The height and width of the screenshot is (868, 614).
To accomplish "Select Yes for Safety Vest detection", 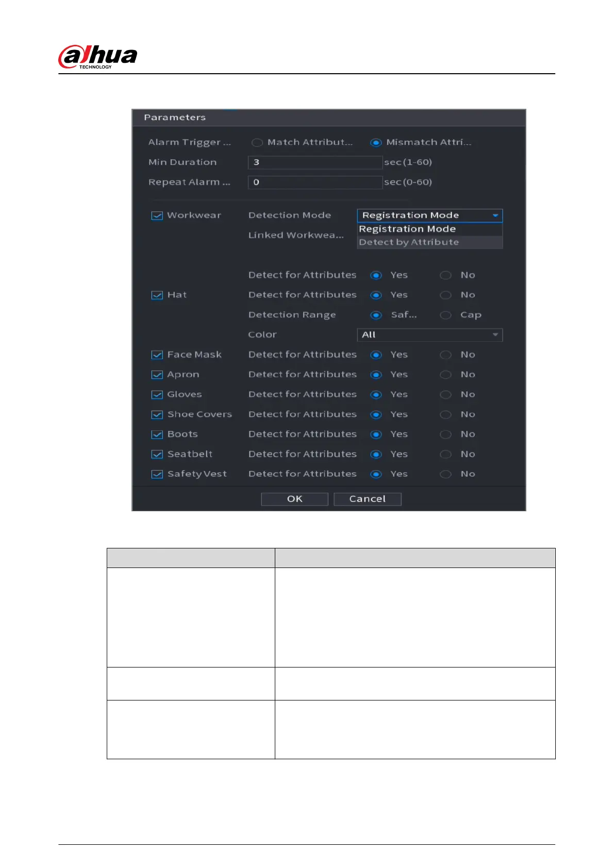I will click(x=376, y=474).
